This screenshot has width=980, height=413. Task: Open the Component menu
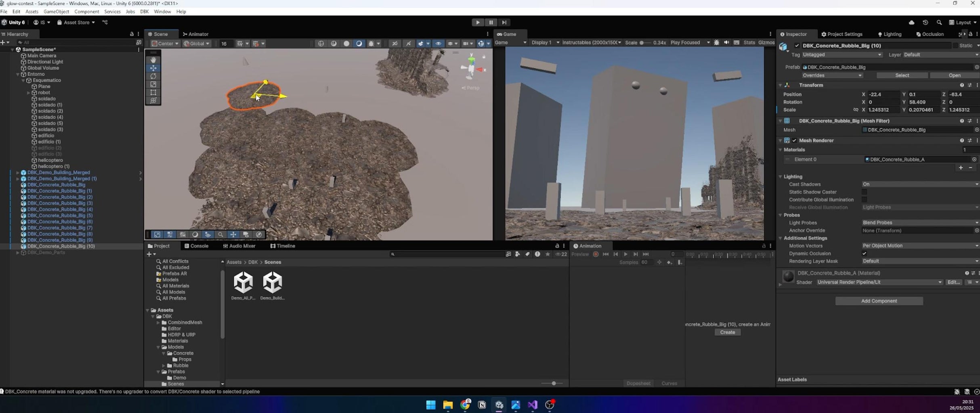tap(86, 11)
